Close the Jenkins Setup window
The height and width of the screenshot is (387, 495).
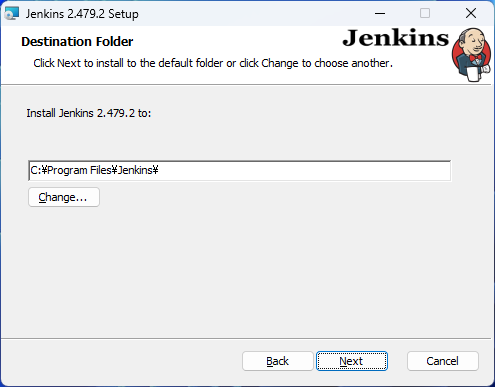point(471,13)
